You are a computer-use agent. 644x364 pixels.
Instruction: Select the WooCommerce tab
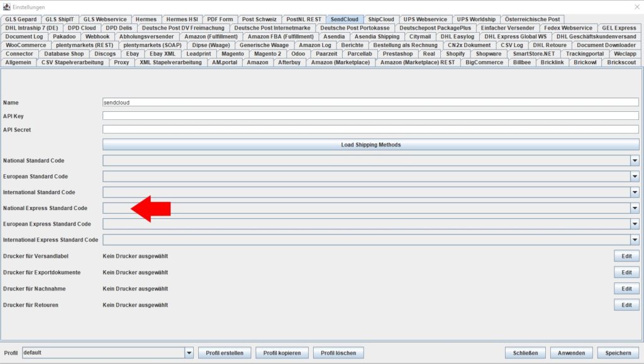tap(26, 45)
